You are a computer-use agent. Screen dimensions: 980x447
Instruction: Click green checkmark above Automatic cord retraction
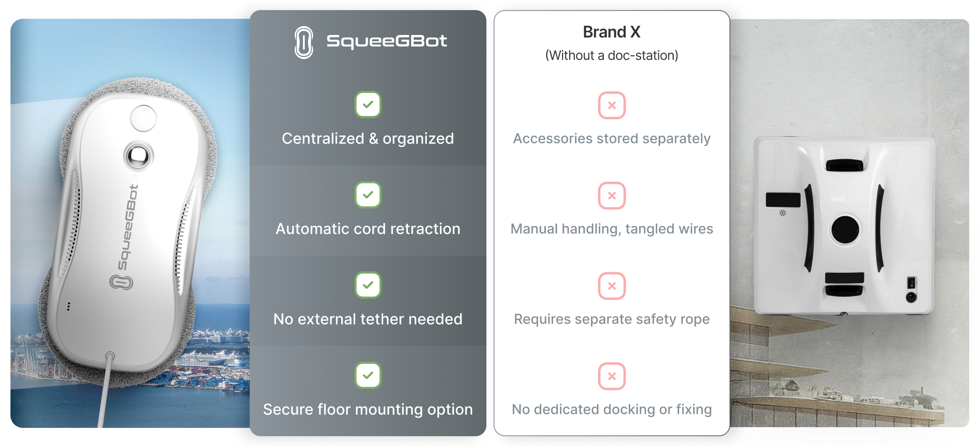tap(368, 195)
